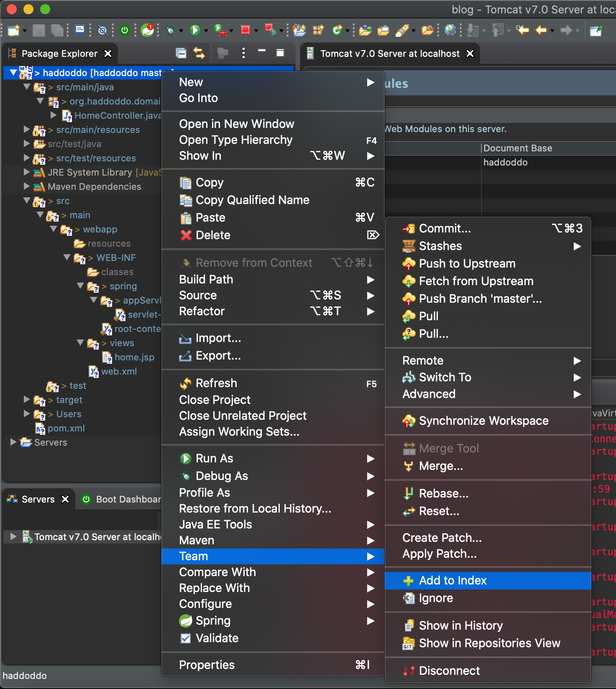Click the New Java Class toolbar icon

pos(337,30)
